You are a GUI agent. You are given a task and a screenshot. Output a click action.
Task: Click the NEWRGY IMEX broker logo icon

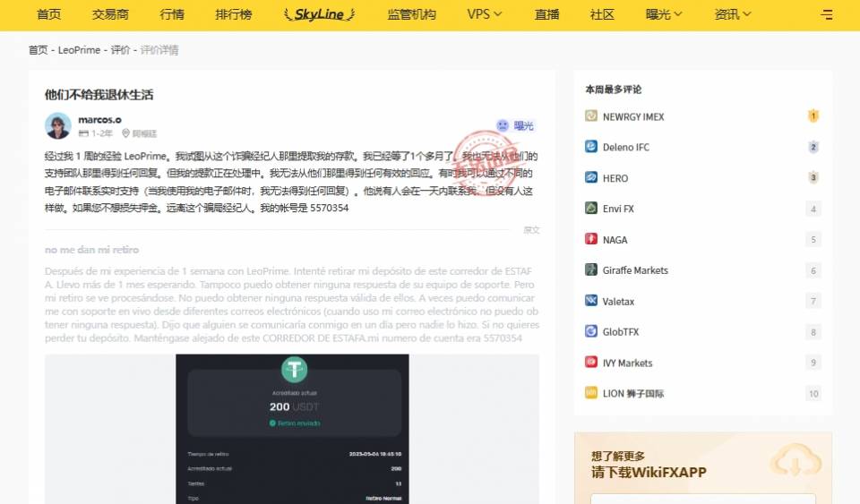coord(590,116)
